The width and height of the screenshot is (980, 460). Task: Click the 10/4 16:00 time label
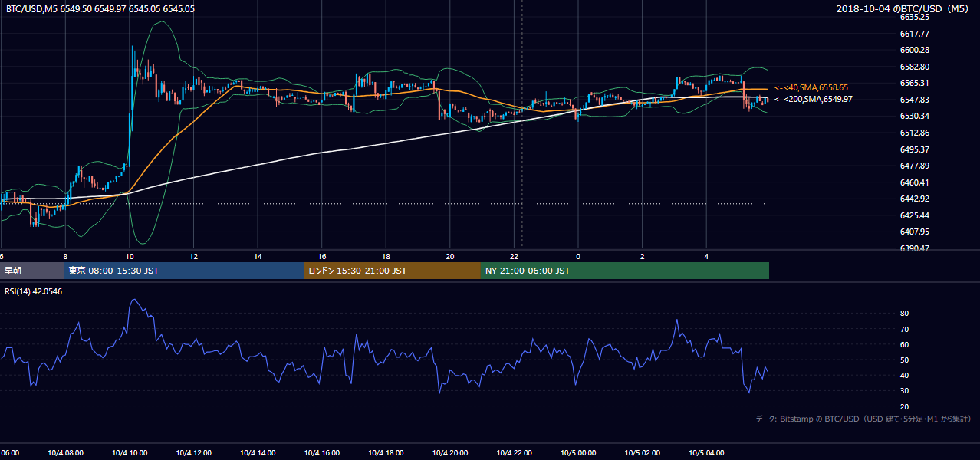pos(321,453)
